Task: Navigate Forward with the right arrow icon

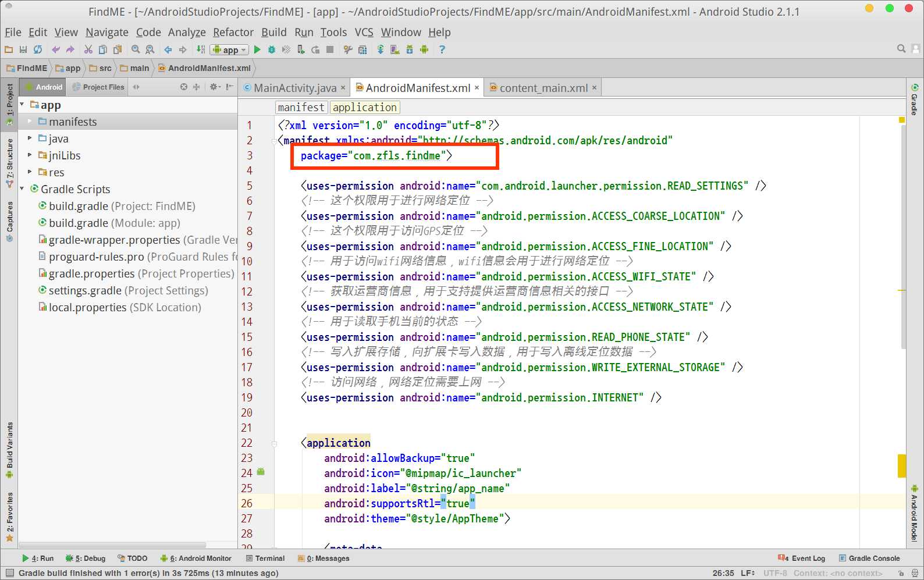Action: (x=183, y=49)
